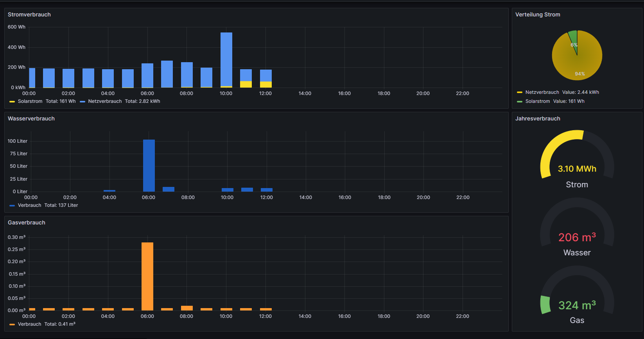Open the Wasserverbrauch panel title menu
The image size is (644, 339).
(31, 118)
